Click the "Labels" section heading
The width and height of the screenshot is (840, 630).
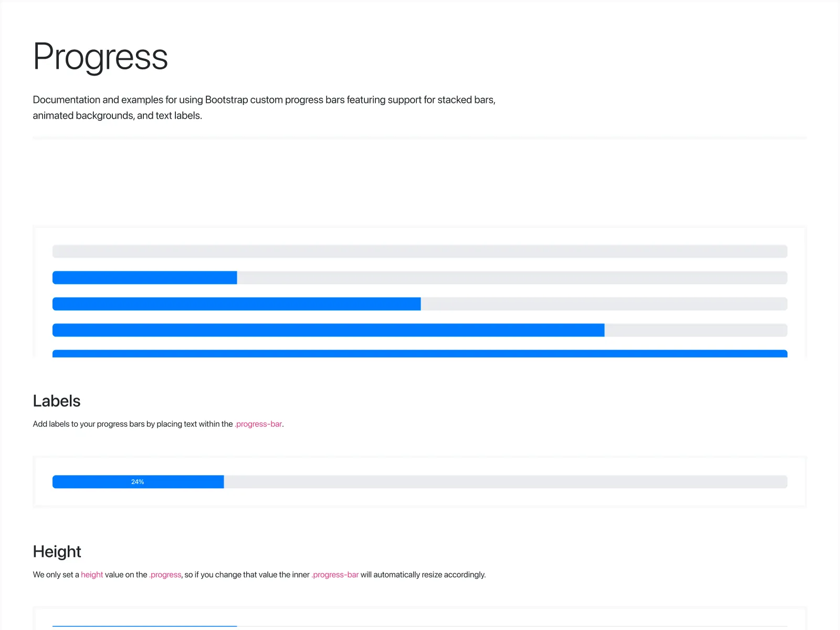point(56,401)
